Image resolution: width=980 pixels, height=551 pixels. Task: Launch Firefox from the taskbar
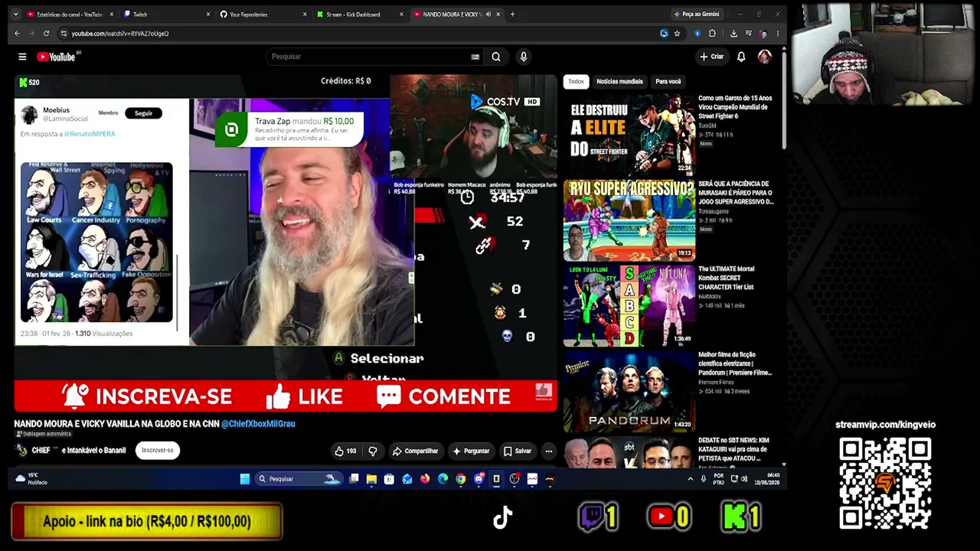click(x=425, y=479)
